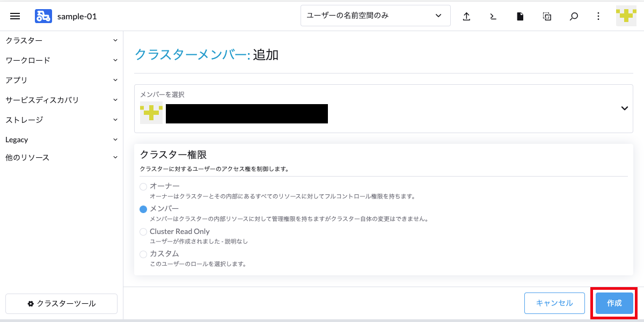Open the ユーザーの名前空間のみ namespace filter dropdown

[x=376, y=16]
